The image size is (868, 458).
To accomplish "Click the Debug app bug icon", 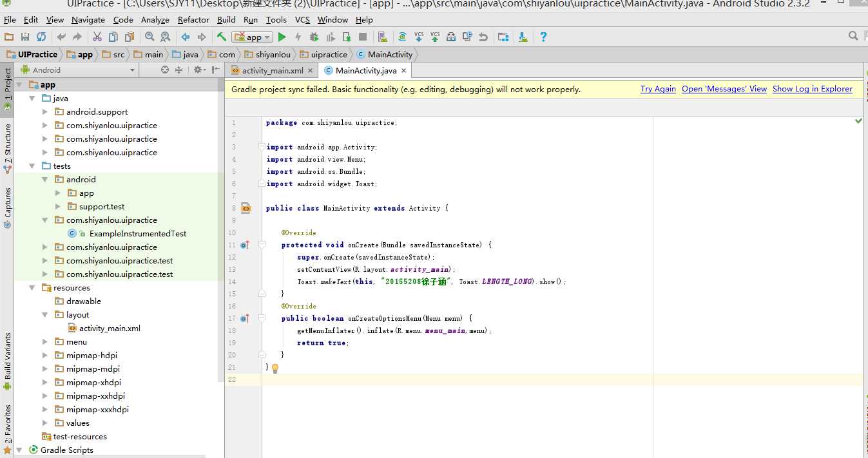I will tap(314, 37).
